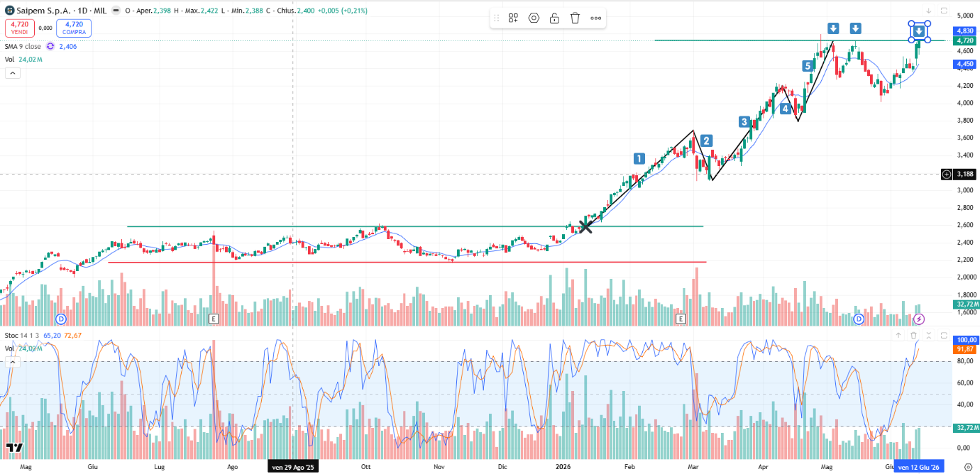
Task: Click the Vol 24,02M legend in main pane
Action: click(24, 60)
